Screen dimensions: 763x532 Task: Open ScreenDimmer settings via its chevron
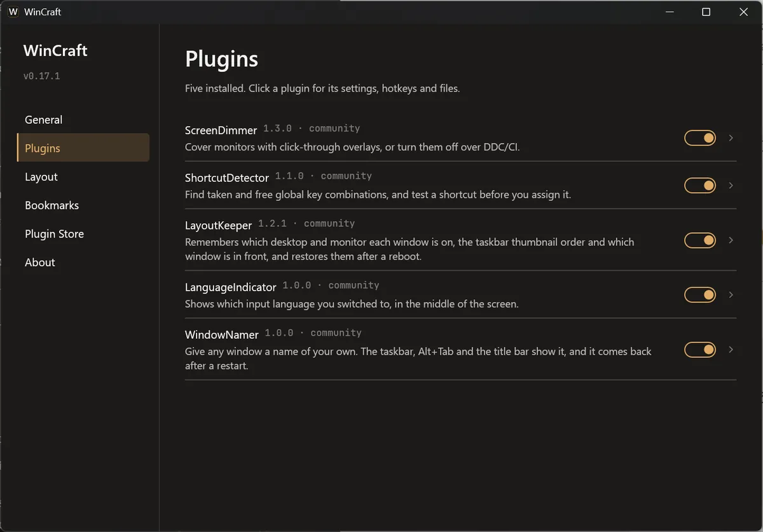tap(731, 138)
